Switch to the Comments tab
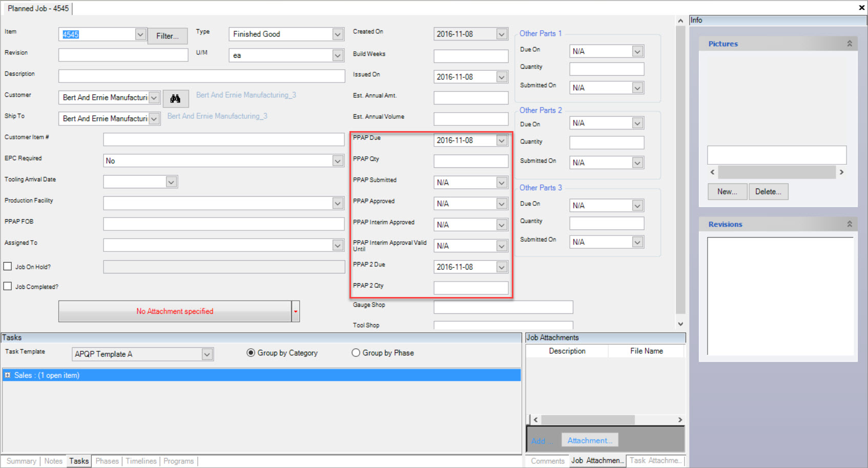 547,461
